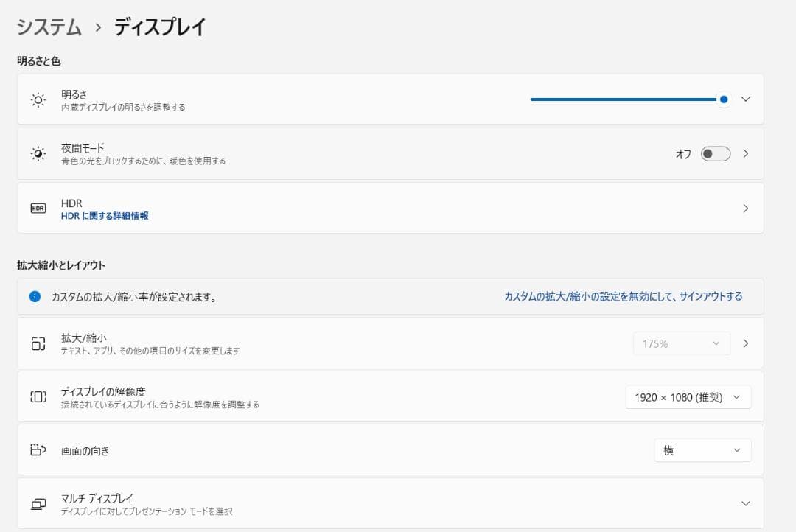Click the brightness slider track
Screen dimensions: 796x532
[x=623, y=99]
